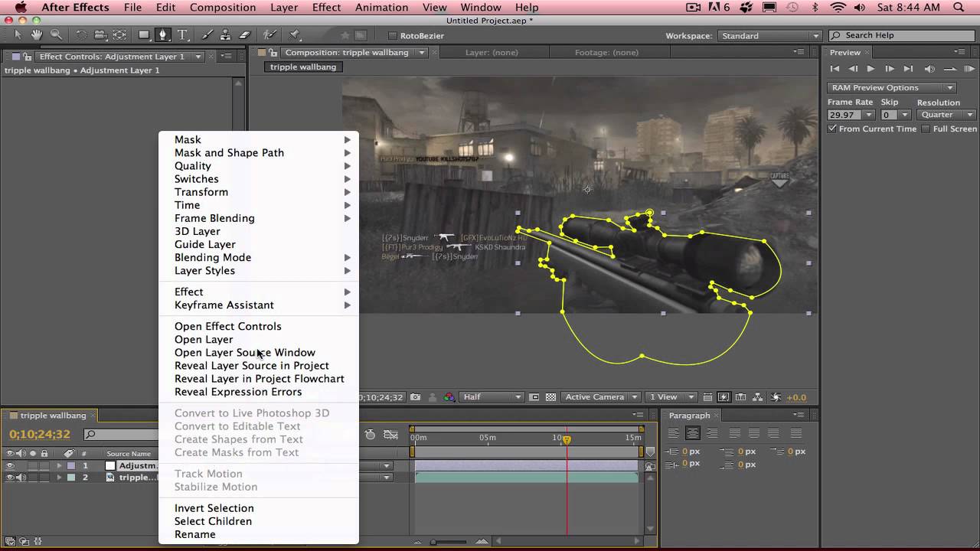Select the Selection arrow tool
The image size is (980, 551).
pos(18,35)
